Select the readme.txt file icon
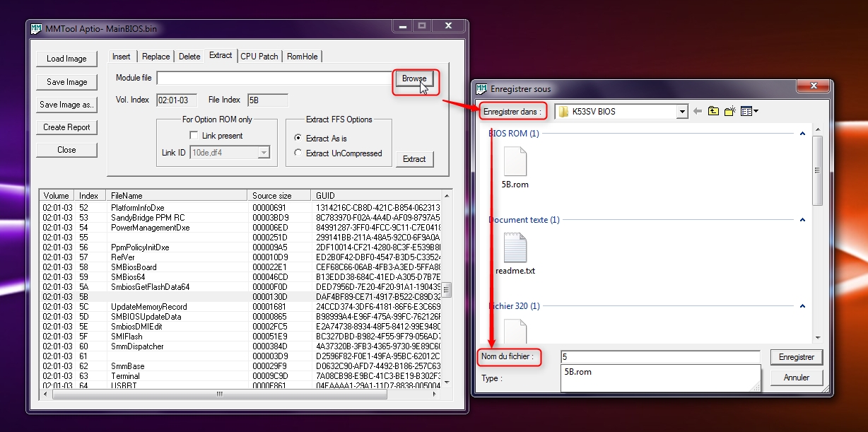868x432 pixels. tap(515, 247)
